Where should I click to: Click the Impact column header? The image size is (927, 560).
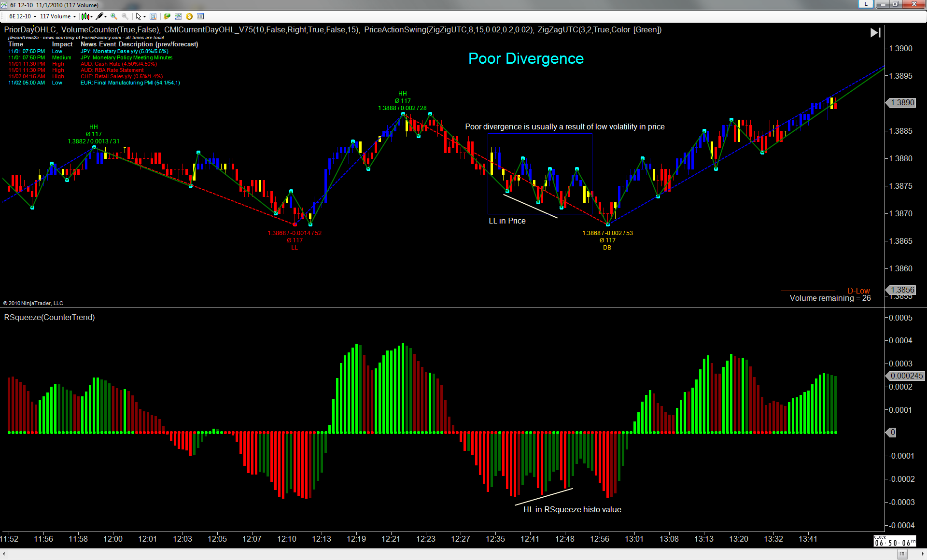point(62,44)
